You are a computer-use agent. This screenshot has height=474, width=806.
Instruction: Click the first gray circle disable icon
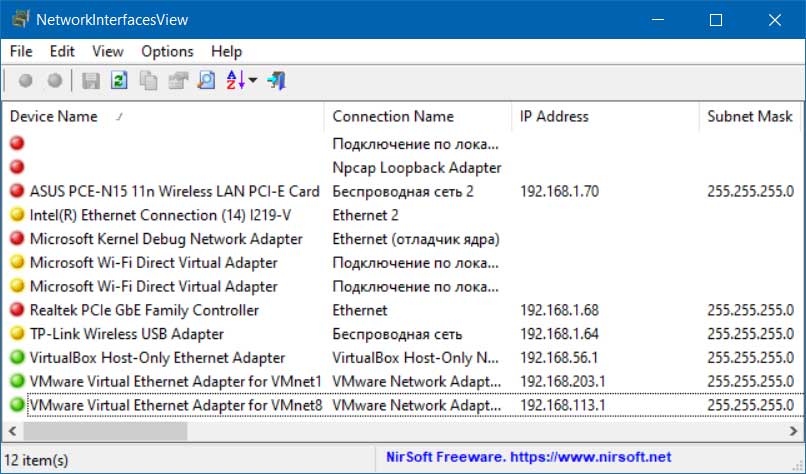26,81
